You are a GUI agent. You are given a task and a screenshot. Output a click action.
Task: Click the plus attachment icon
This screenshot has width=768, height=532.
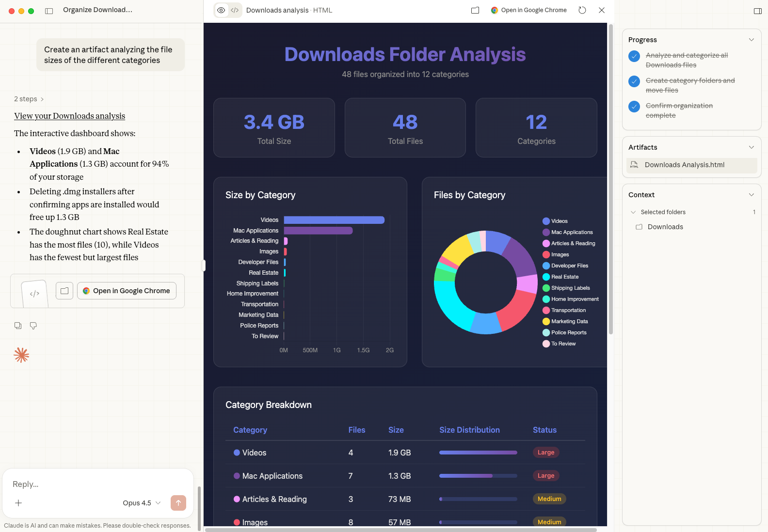[x=18, y=503]
